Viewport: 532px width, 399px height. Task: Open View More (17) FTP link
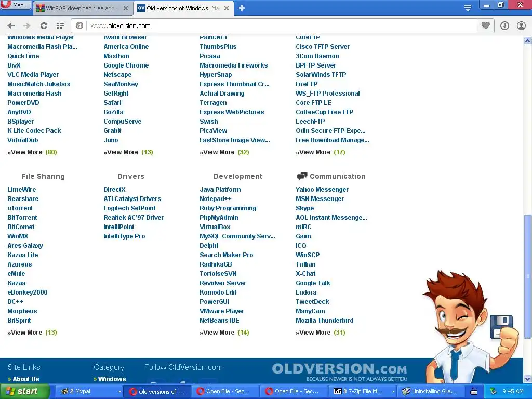coord(320,152)
